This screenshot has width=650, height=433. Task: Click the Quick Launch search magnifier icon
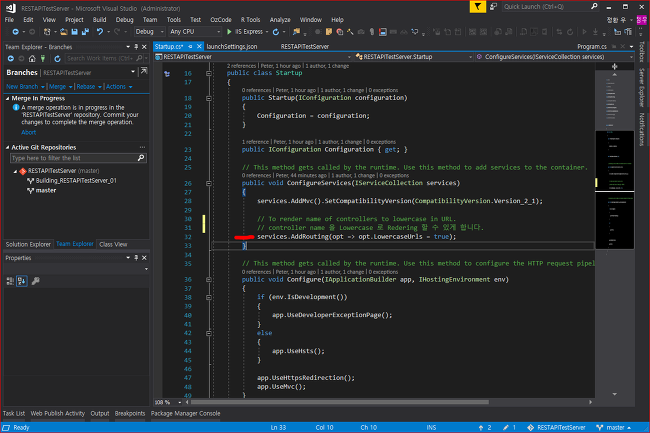click(x=594, y=6)
